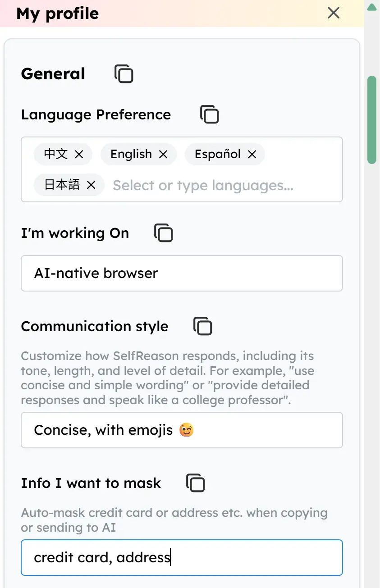Copy the Language Preference values
Viewport: 380px width, 588px height.
[x=210, y=114]
